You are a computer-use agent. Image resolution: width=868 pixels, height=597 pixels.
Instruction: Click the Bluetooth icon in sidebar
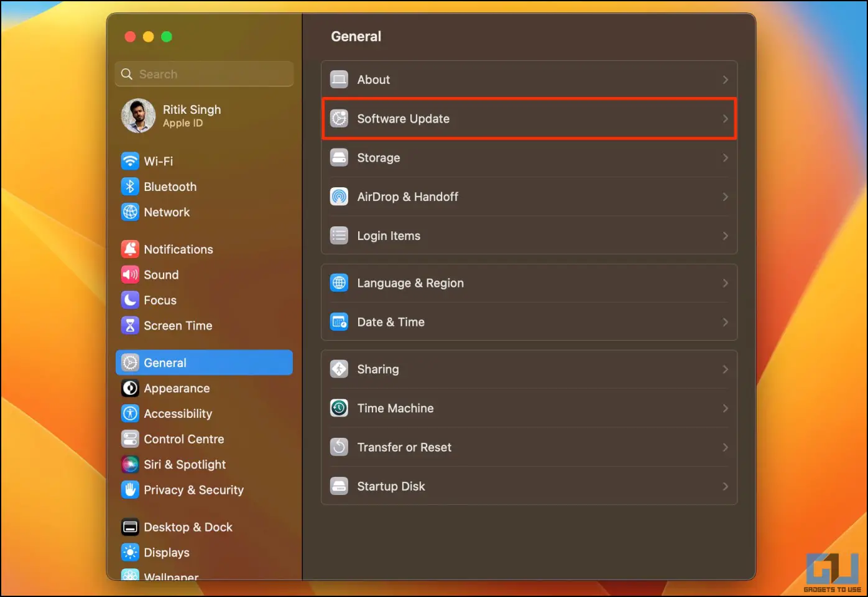click(130, 187)
